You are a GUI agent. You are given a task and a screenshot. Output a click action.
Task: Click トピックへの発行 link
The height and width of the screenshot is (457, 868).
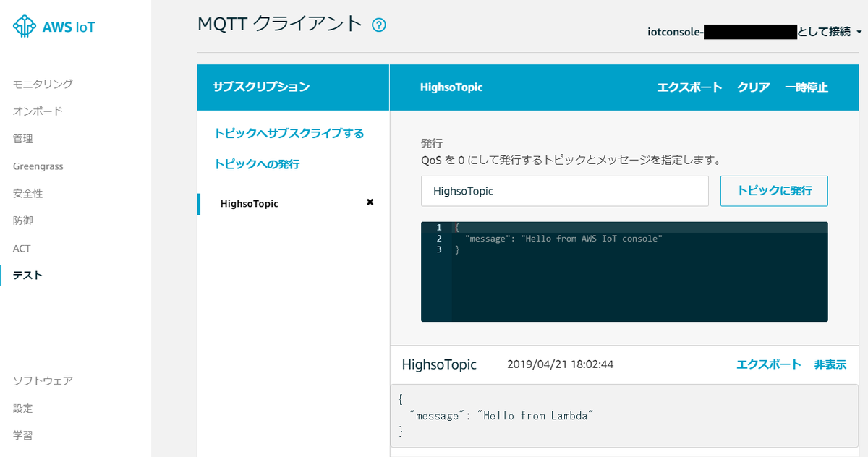point(257,164)
